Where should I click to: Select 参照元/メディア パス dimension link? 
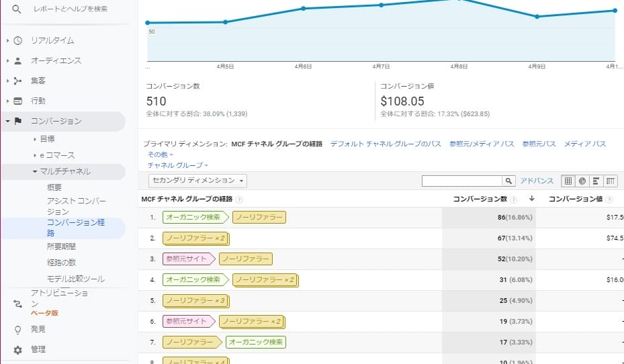pyautogui.click(x=481, y=144)
